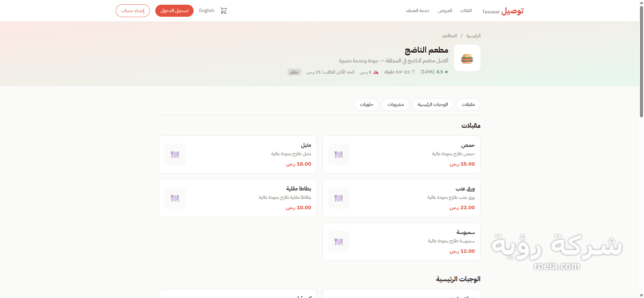644x298 pixels.
Task: Click the حمص dish name
Action: pyautogui.click(x=468, y=145)
